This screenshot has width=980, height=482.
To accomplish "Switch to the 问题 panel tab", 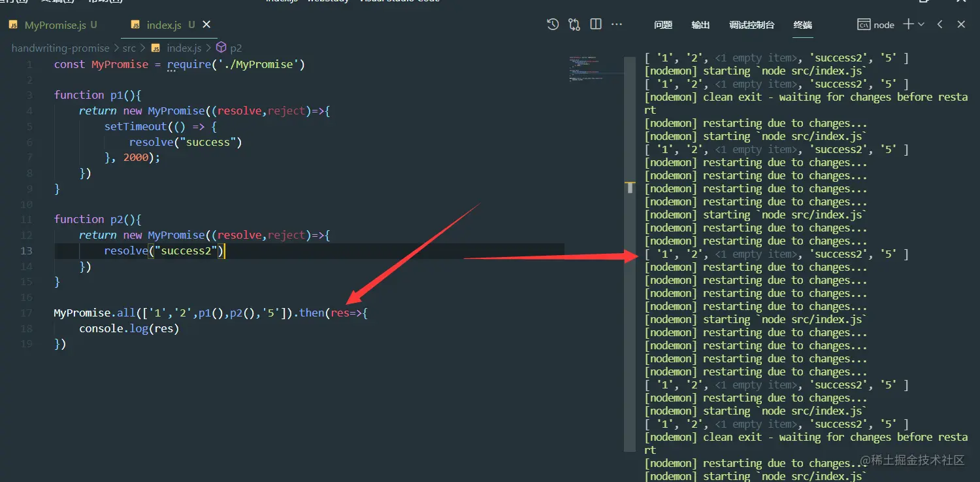I will pos(663,25).
